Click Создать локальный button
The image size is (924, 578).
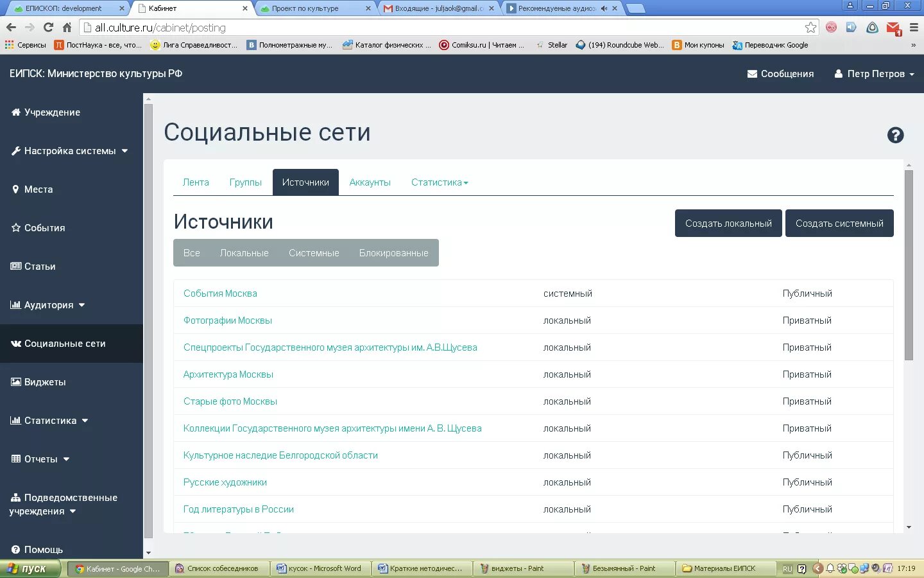click(x=728, y=223)
